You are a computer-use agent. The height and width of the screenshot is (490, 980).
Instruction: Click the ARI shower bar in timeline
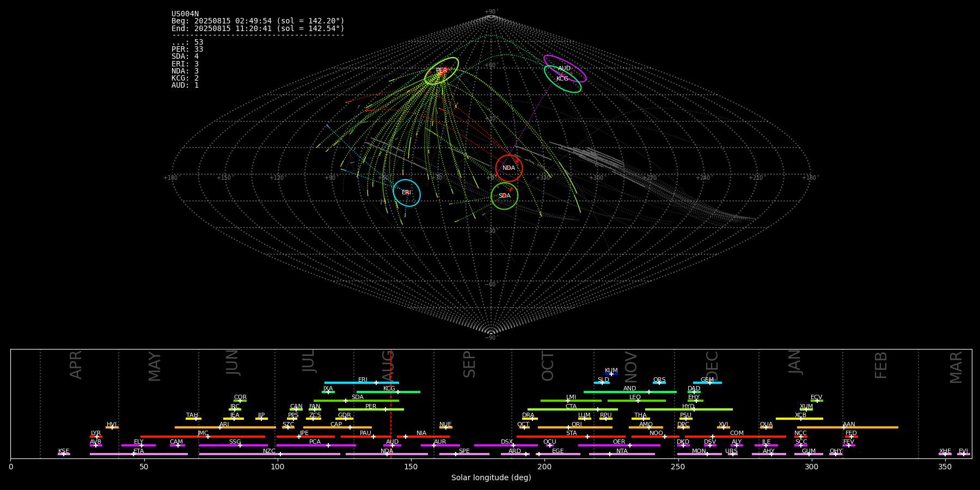click(x=225, y=427)
